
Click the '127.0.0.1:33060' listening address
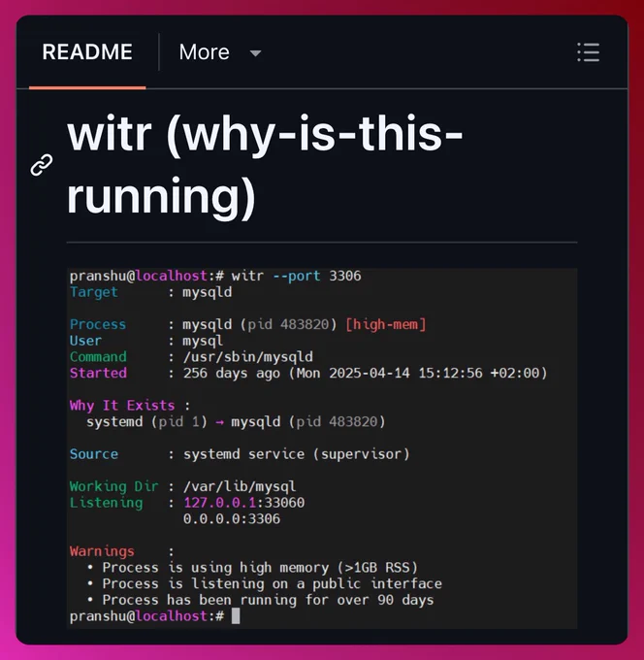(x=244, y=503)
